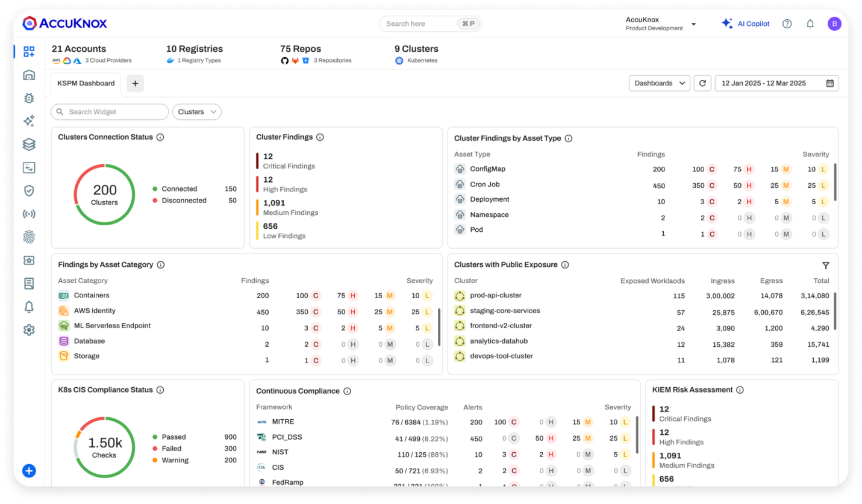This screenshot has width=862, height=504.
Task: Switch to the KSPM Dashboard tab
Action: coord(85,83)
